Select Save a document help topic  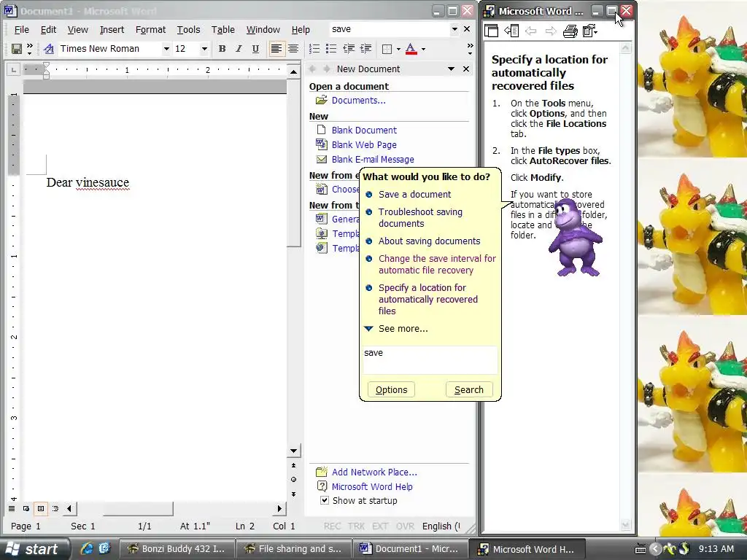coord(414,194)
